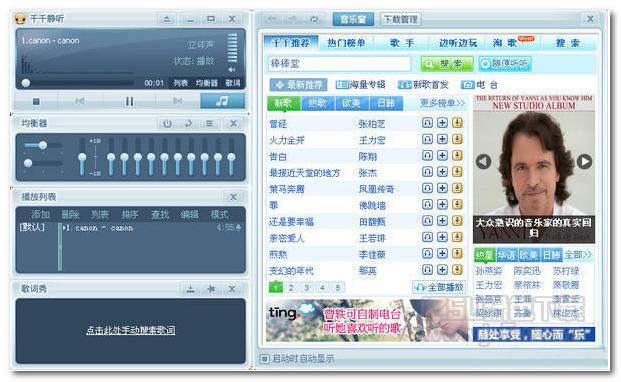Add 火力全开 to playlist with plus icon
621x382 pixels.
442,139
